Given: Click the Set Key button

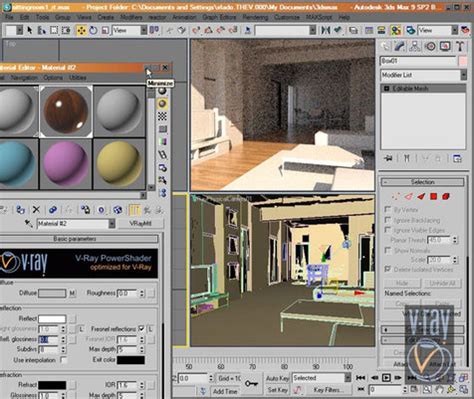Looking at the screenshot, I should coord(277,390).
